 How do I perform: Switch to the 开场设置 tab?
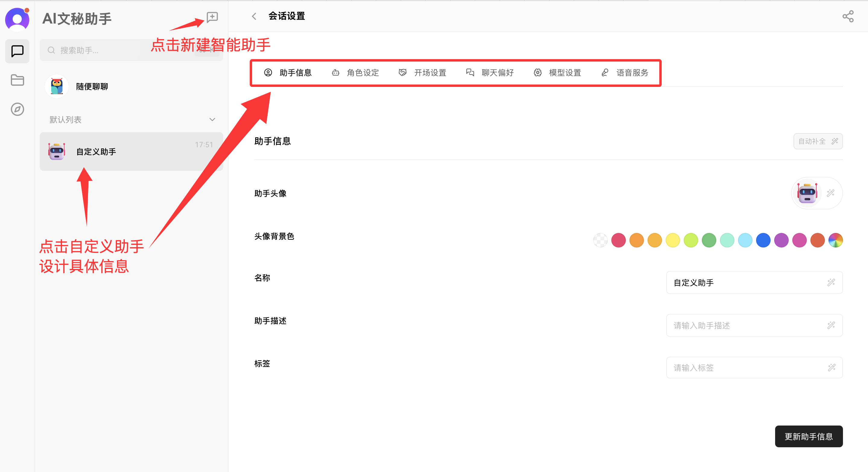pos(423,73)
